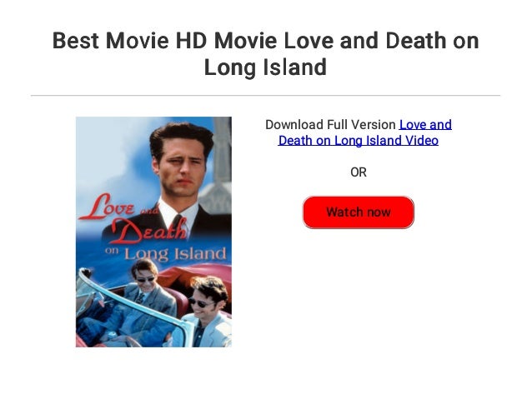Click the 'Love and Death on' heading words
Viewport: 532px width, 399px height.
click(381, 41)
